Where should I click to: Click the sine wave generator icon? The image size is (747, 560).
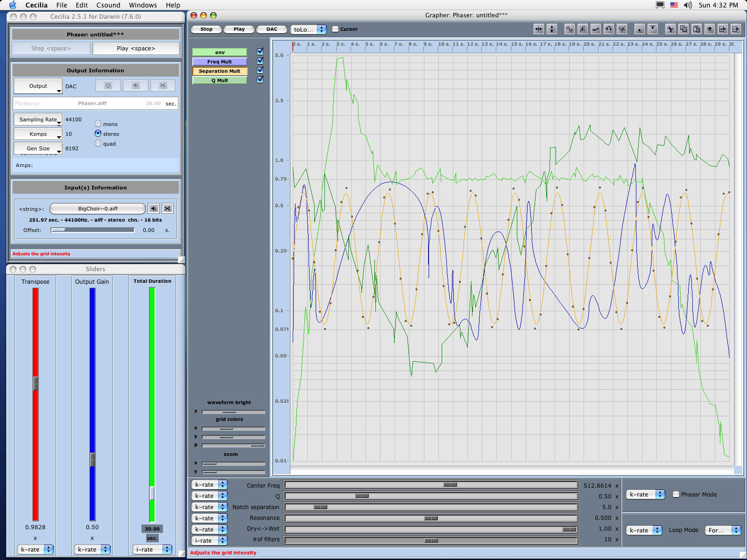click(x=569, y=29)
